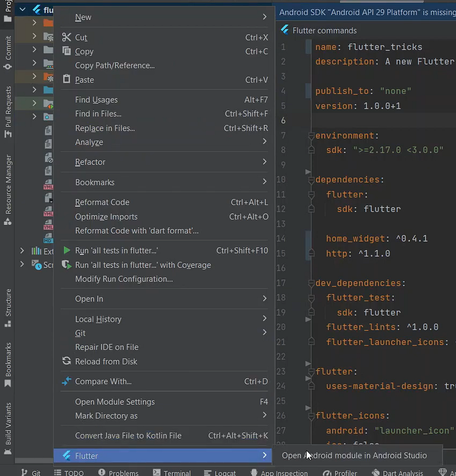Open the Build Variants tool window
456x476 pixels.
point(8,428)
